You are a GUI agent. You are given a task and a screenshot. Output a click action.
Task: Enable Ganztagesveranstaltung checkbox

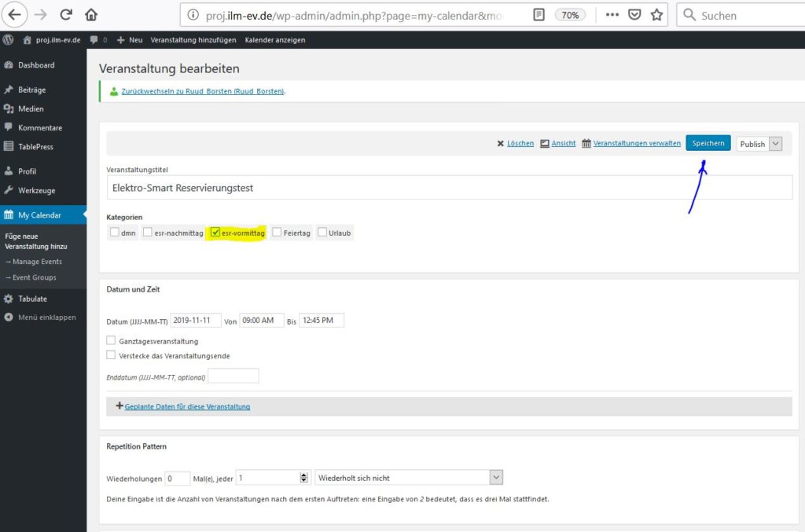[x=111, y=341]
